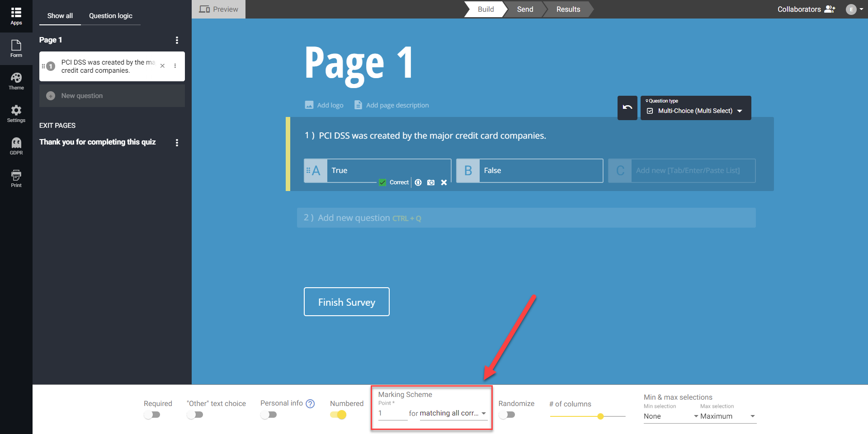
Task: Select the PCI DSS question card in sidebar
Action: coord(112,66)
